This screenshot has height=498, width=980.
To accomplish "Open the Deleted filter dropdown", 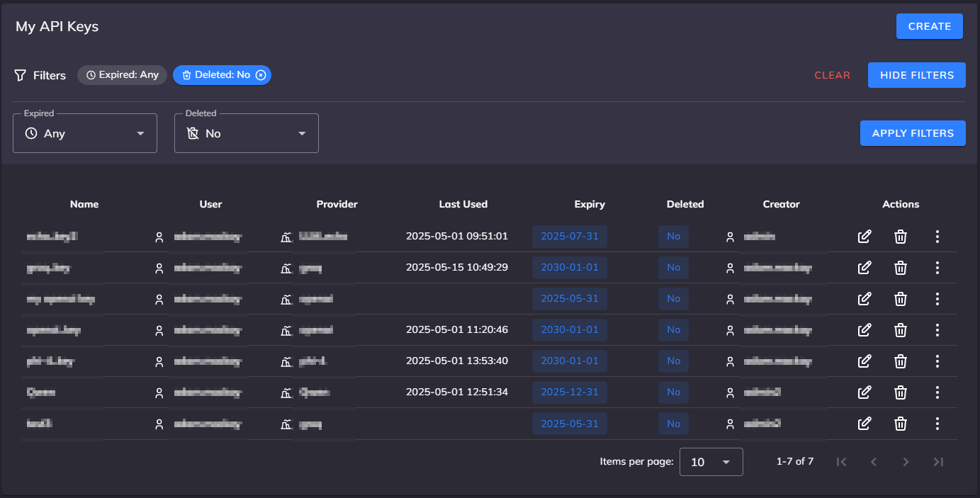I will pos(247,133).
